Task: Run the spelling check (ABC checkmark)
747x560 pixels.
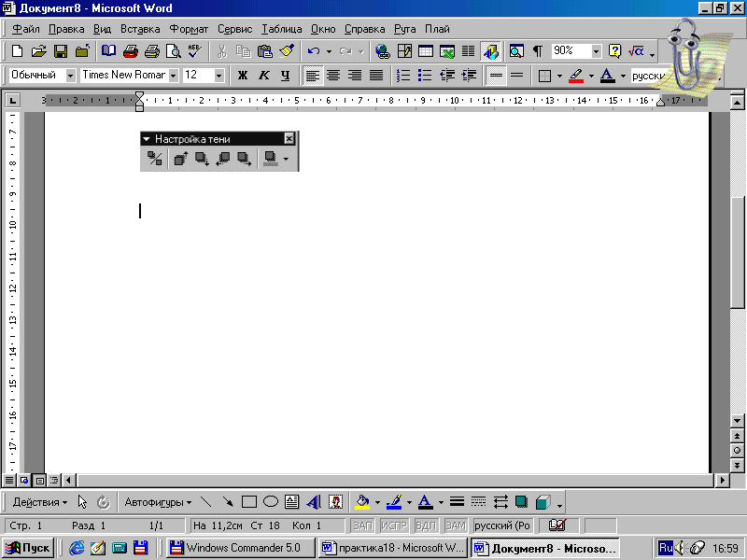Action: (194, 51)
